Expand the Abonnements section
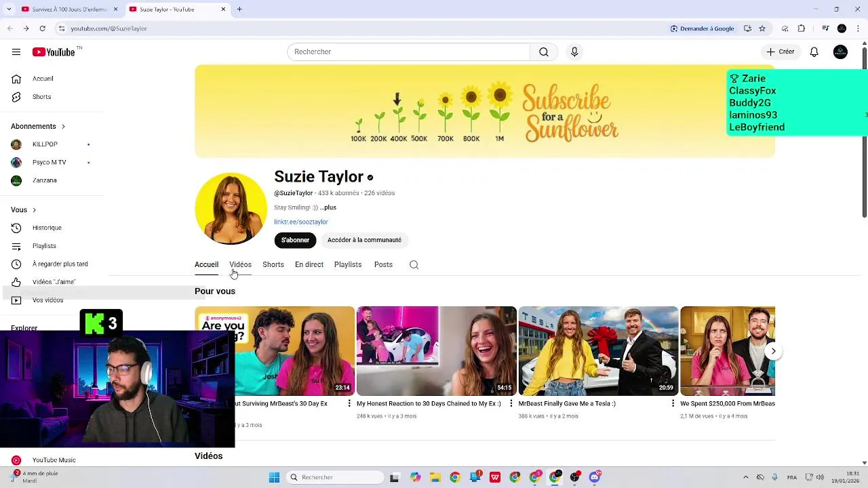The width and height of the screenshot is (868, 488). tap(38, 126)
